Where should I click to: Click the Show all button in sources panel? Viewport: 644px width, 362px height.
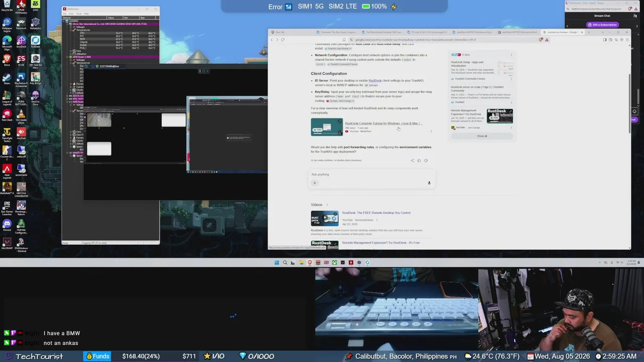482,136
